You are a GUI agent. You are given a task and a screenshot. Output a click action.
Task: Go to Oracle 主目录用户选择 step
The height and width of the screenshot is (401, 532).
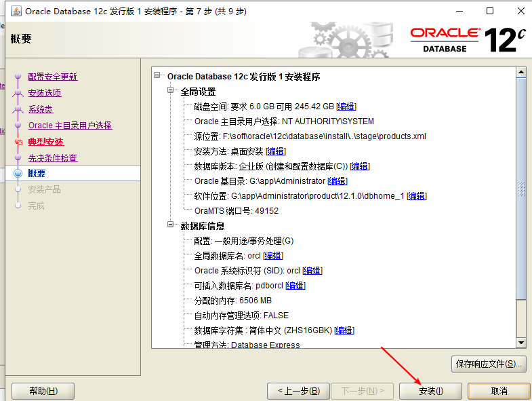tap(70, 126)
